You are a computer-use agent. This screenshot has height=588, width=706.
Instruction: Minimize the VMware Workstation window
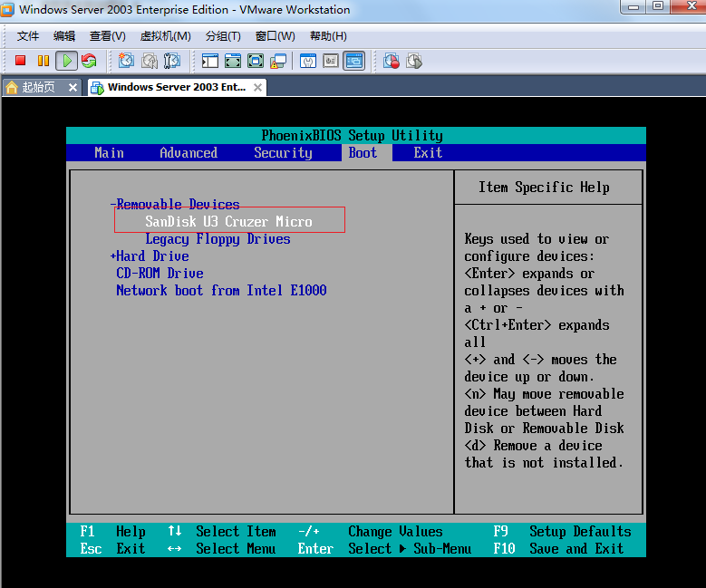[x=633, y=6]
